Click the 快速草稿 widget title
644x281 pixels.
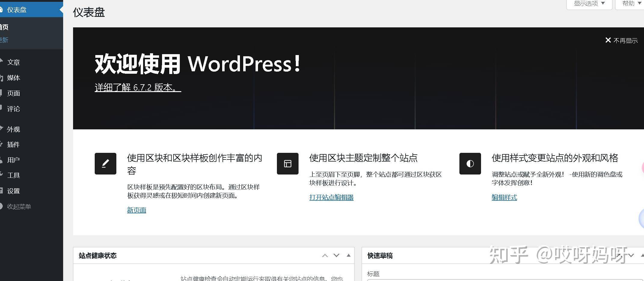pos(380,256)
